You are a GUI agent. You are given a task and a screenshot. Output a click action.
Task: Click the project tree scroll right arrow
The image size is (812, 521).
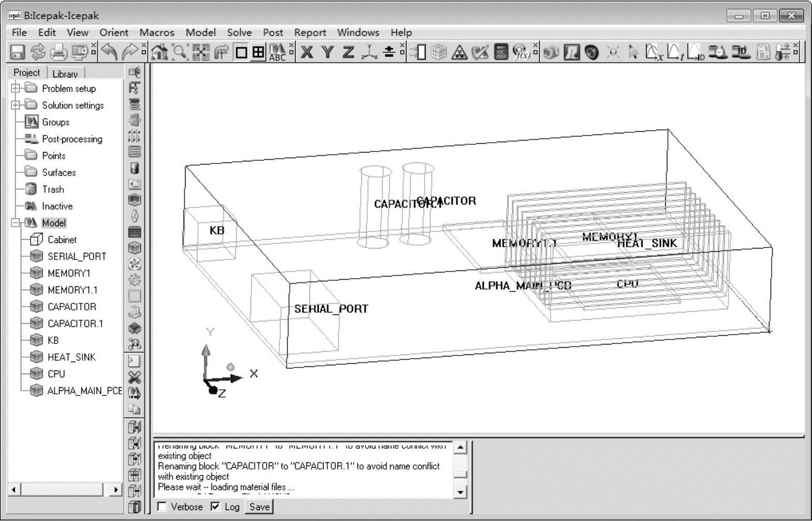click(116, 489)
